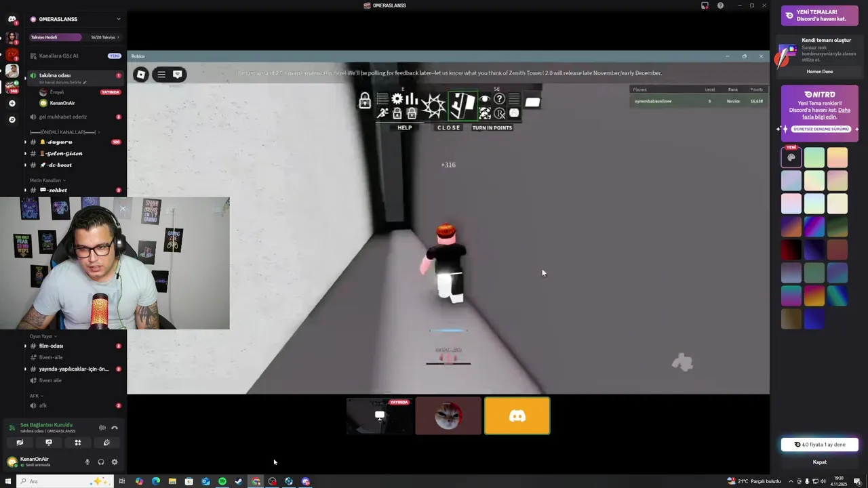
Task: Open the Roblox hamburger menu icon
Action: (x=161, y=74)
